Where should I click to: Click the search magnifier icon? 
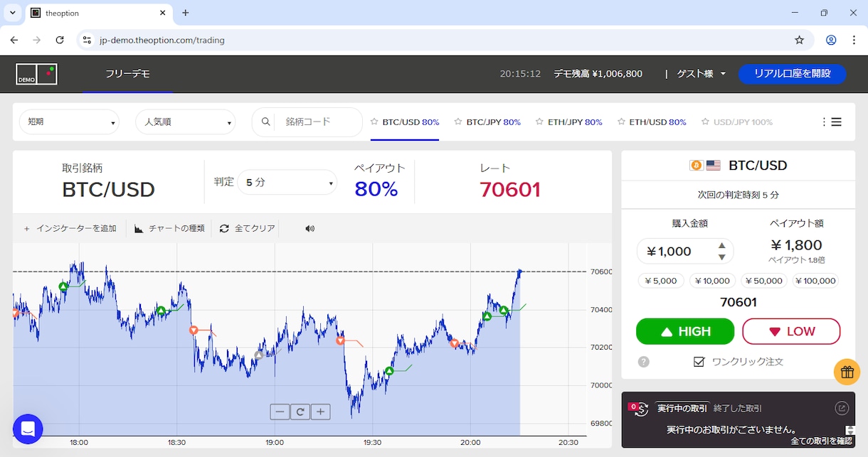266,122
